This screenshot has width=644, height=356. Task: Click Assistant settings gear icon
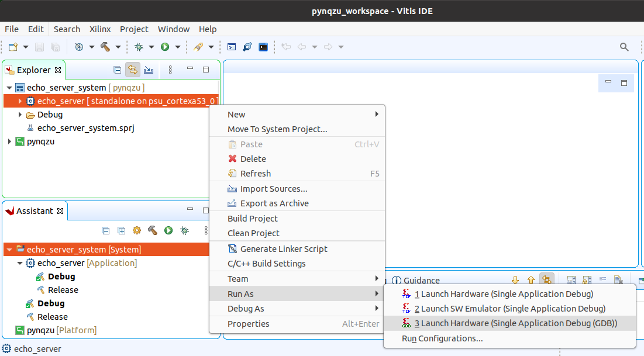(x=137, y=231)
